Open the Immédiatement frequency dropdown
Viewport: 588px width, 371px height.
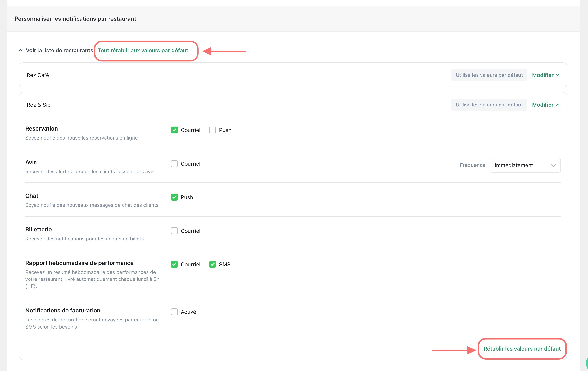click(x=525, y=165)
